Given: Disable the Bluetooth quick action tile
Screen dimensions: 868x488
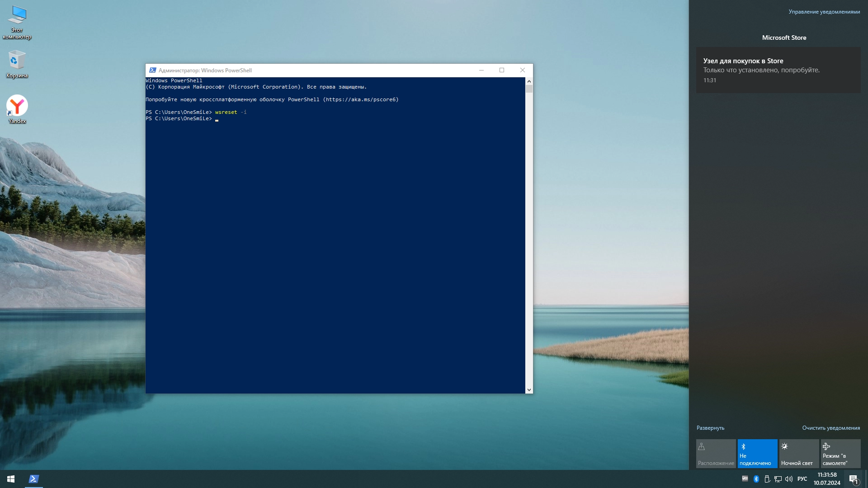Looking at the screenshot, I should point(757,453).
